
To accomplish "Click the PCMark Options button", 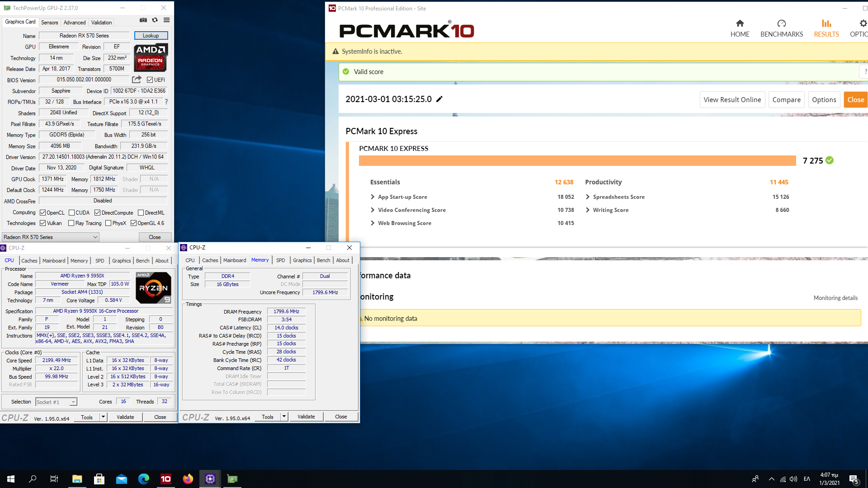I will pyautogui.click(x=824, y=100).
